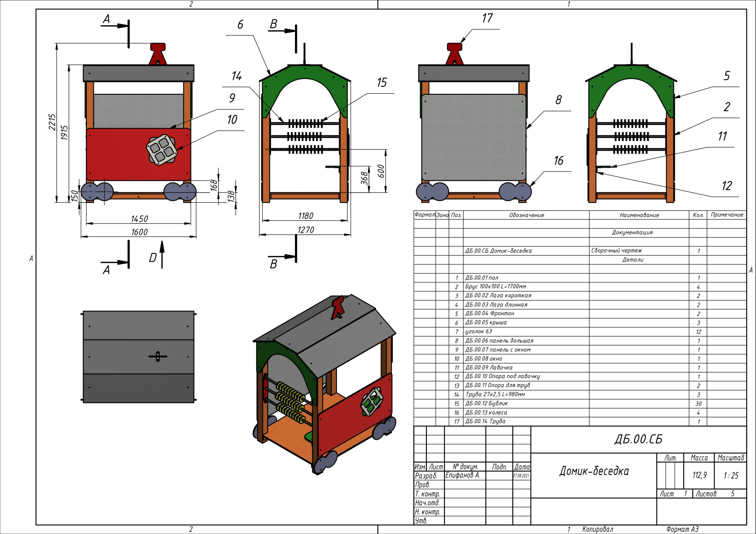756x534 pixels.
Task: Click the view direction letter D
Action: point(152,258)
